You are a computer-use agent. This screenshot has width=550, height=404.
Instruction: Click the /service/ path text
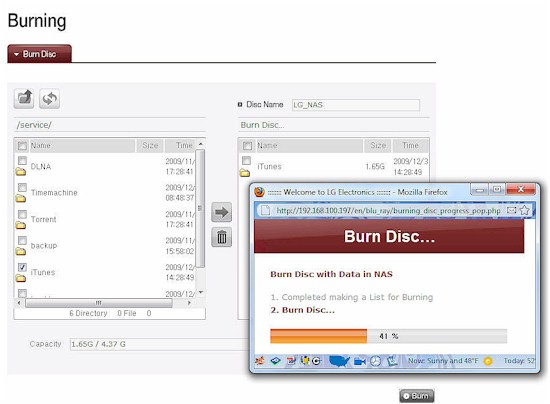pyautogui.click(x=34, y=125)
